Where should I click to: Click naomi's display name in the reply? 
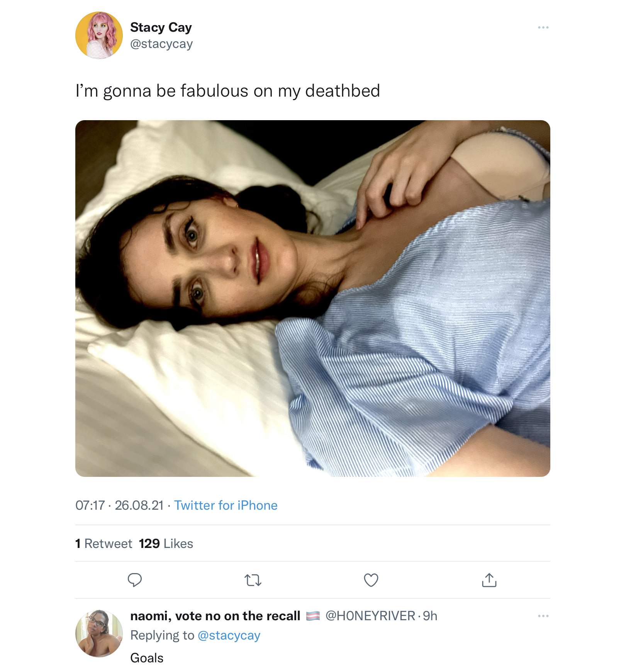coord(215,616)
